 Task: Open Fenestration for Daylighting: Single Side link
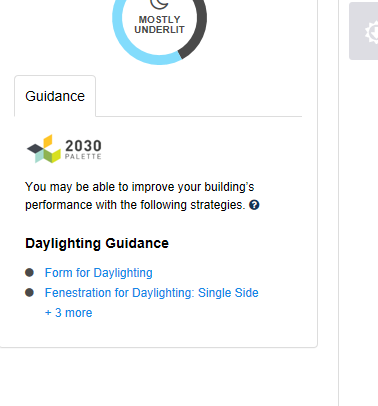152,293
